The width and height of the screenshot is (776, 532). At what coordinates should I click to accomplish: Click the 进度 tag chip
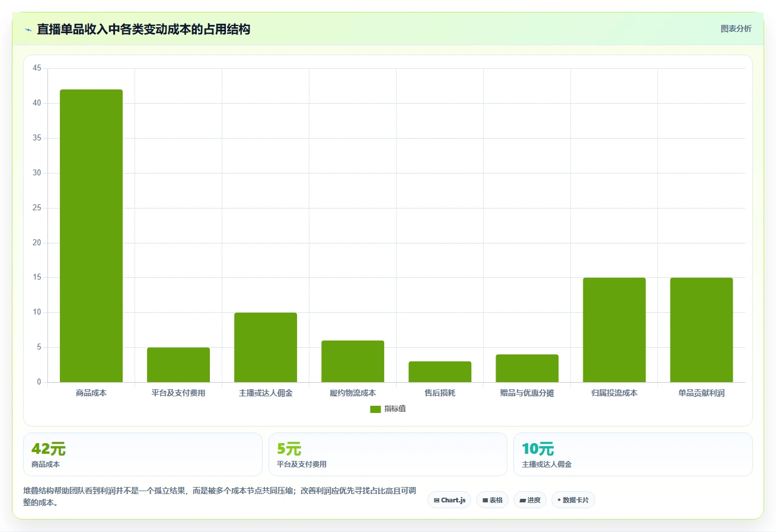point(530,500)
